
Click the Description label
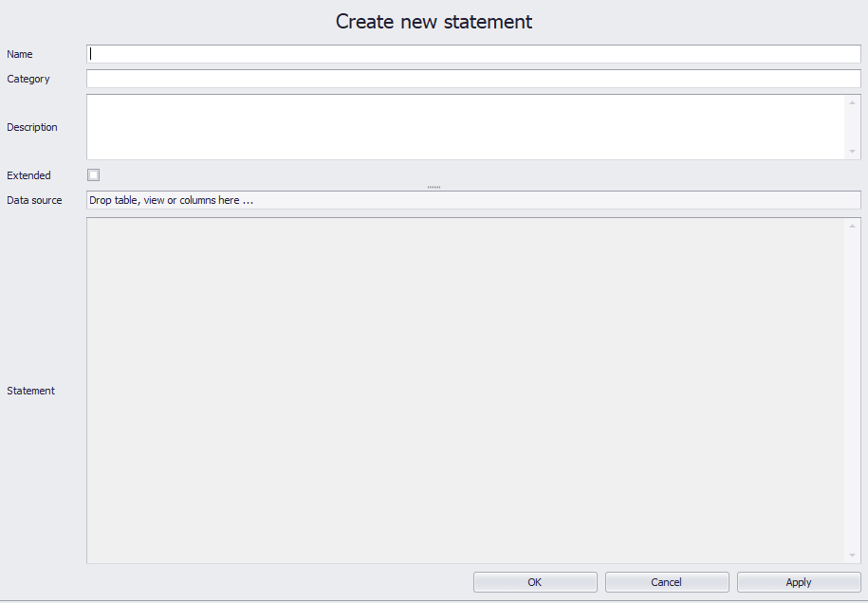[x=32, y=127]
